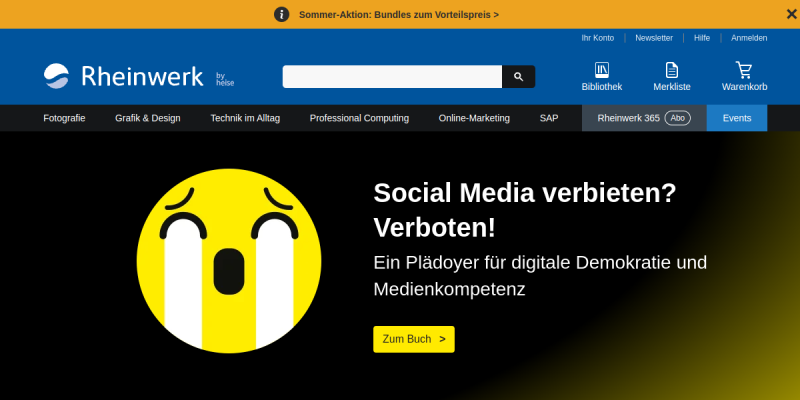
Task: Select the SAP menu item
Action: 549,118
